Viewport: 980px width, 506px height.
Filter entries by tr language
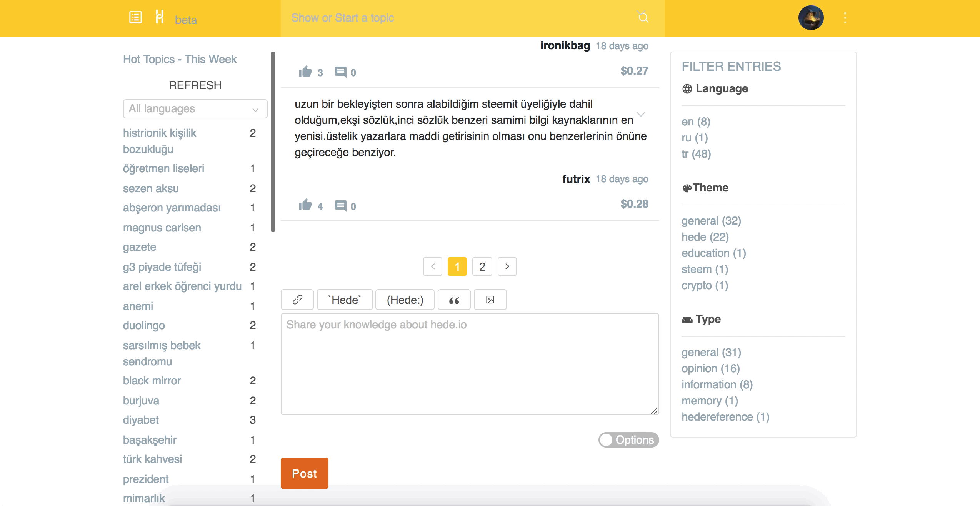click(x=696, y=154)
